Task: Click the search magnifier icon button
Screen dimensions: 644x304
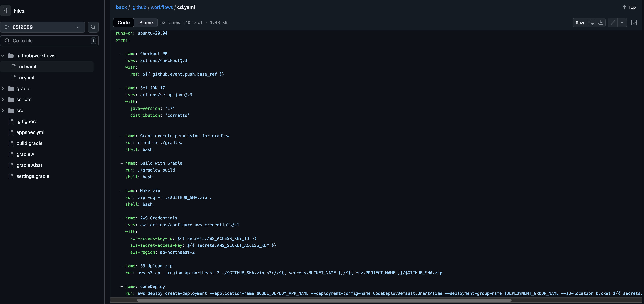Action: click(93, 27)
